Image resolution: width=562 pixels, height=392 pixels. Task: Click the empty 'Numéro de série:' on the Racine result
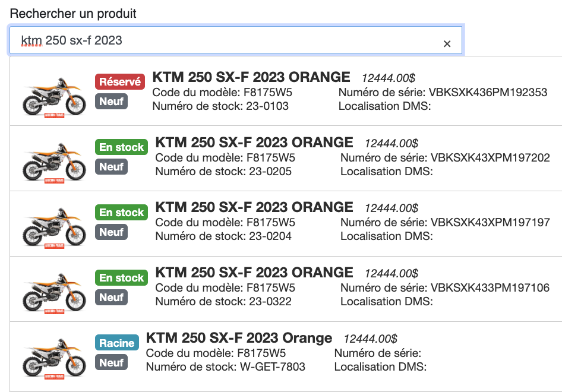coord(378,353)
